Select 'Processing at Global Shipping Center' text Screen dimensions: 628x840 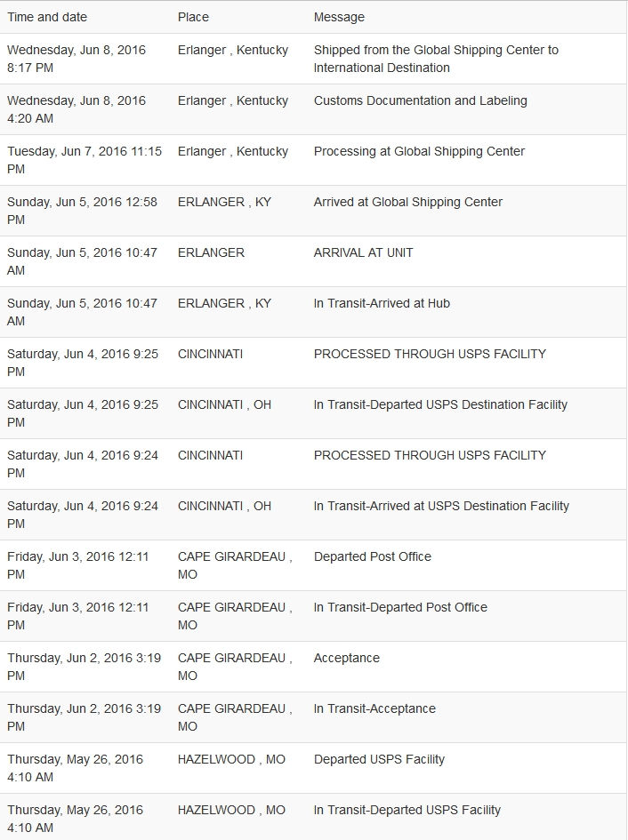pos(419,152)
